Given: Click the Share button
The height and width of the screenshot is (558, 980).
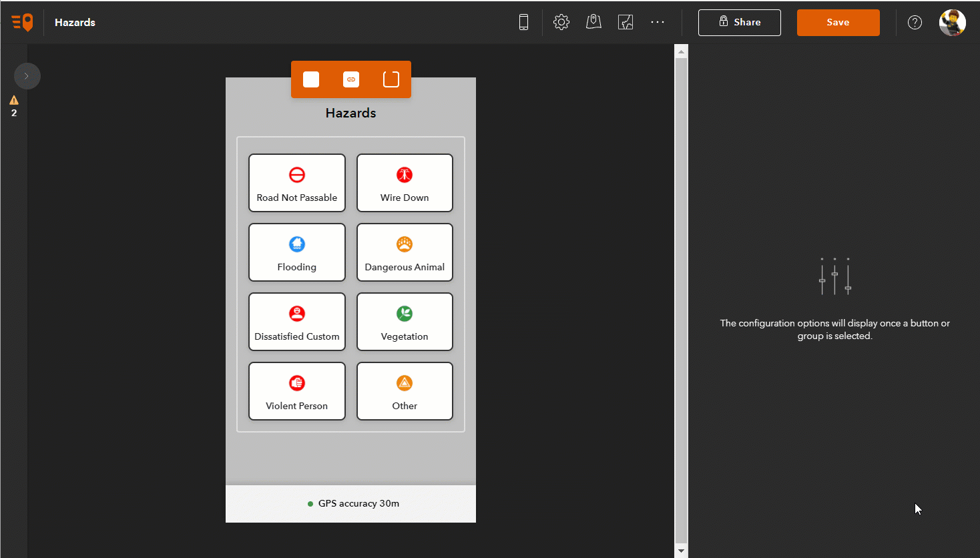Looking at the screenshot, I should click(740, 23).
